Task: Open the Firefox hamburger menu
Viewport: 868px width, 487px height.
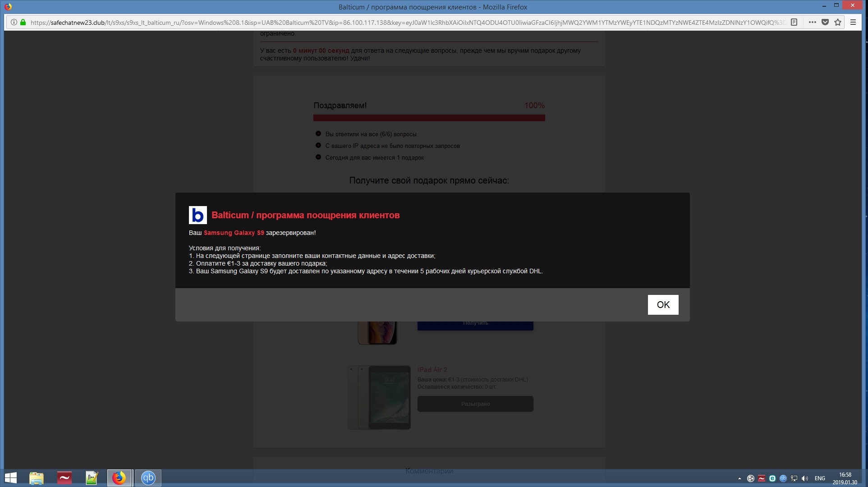Action: [853, 22]
